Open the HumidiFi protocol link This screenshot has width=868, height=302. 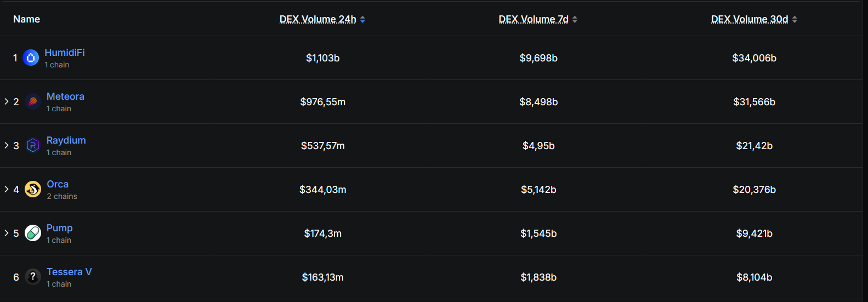tap(65, 53)
